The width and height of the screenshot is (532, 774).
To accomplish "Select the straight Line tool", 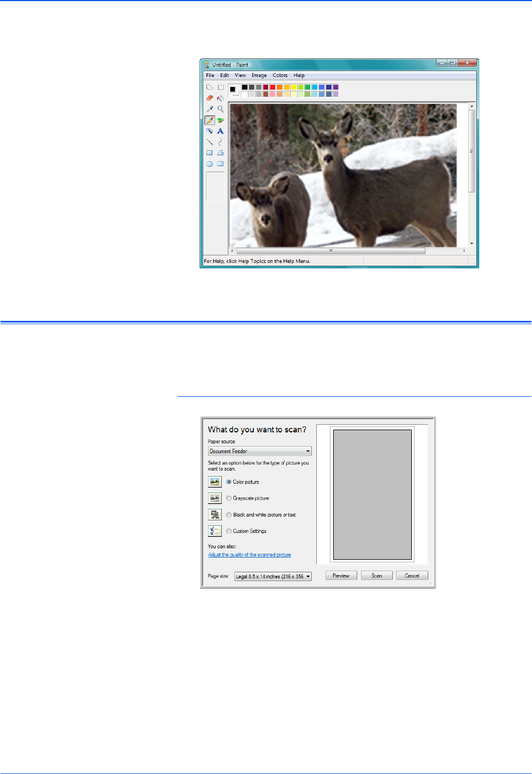I will (x=210, y=142).
